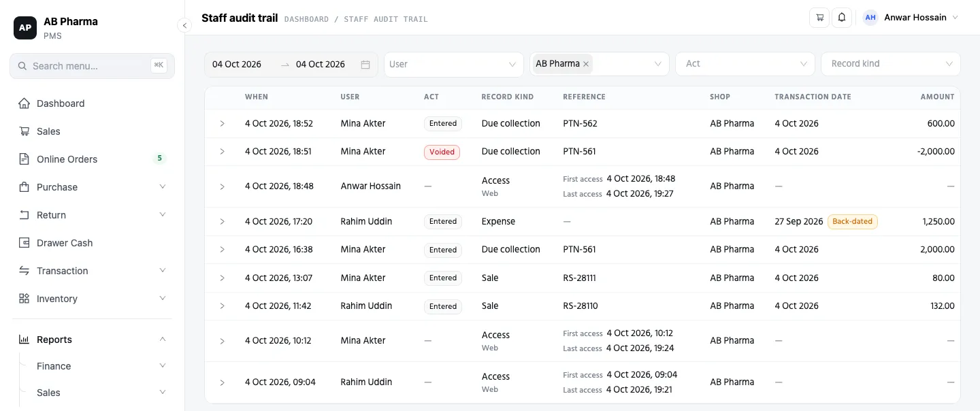Click the Voided status badge
This screenshot has width=980, height=411.
click(x=442, y=152)
